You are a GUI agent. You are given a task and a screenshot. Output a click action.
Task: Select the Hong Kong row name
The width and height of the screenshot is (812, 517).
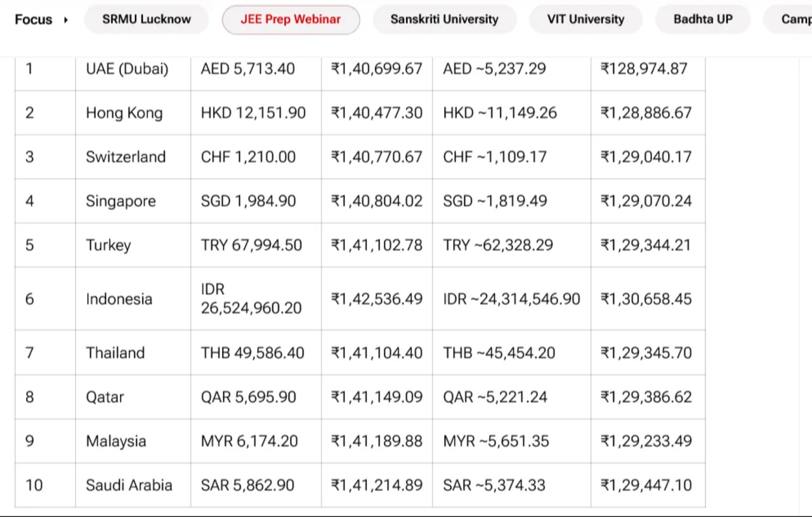coord(124,113)
